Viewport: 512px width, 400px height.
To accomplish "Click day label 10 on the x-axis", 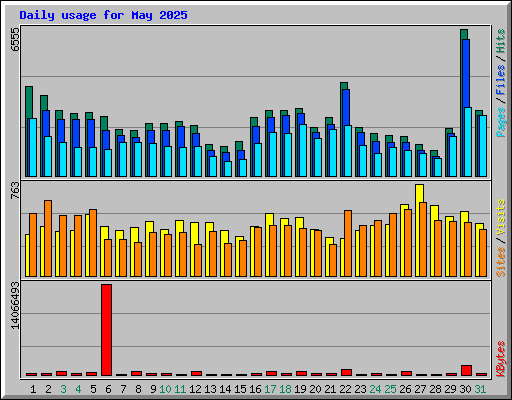I will [165, 389].
